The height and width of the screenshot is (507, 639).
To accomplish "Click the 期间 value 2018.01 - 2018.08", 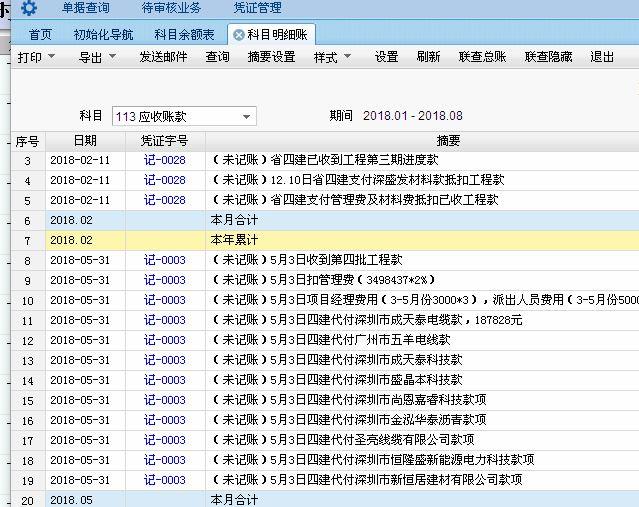I will tap(413, 116).
